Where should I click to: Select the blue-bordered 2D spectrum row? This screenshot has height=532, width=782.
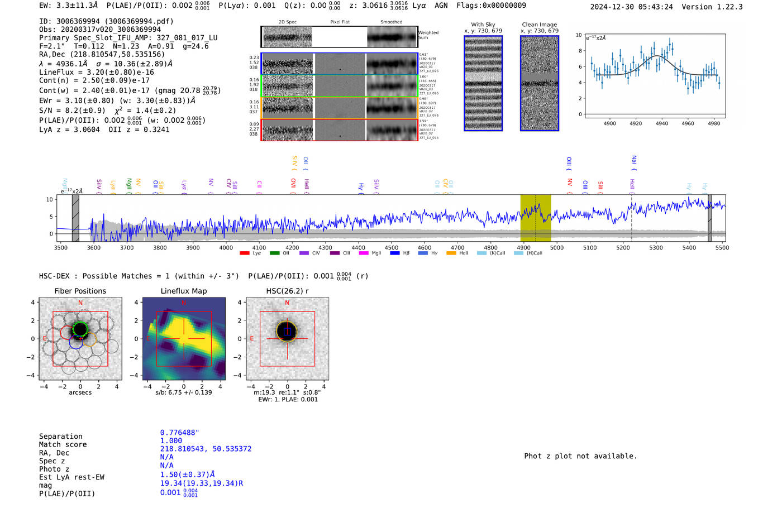point(340,64)
